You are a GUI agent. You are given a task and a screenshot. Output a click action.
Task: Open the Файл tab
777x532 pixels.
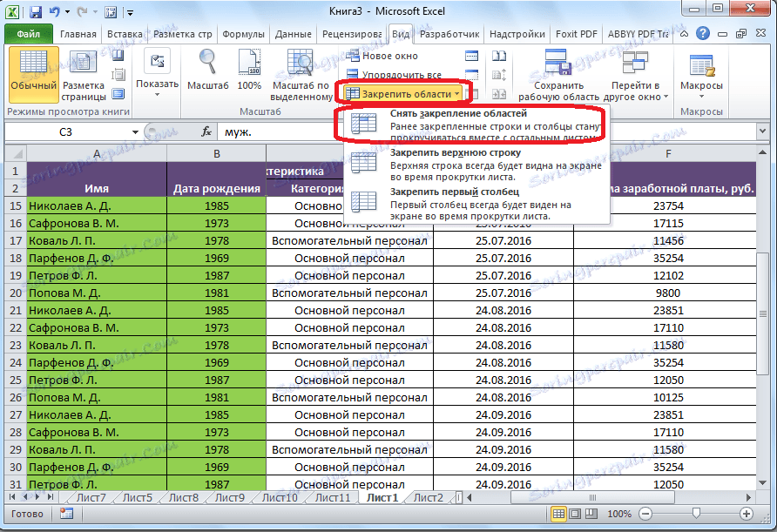(x=28, y=35)
